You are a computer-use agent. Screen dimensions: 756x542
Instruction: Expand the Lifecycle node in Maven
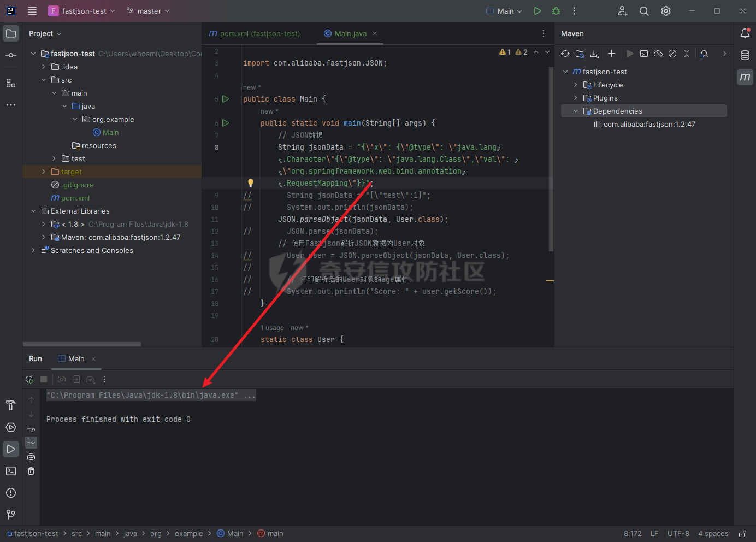(x=576, y=85)
